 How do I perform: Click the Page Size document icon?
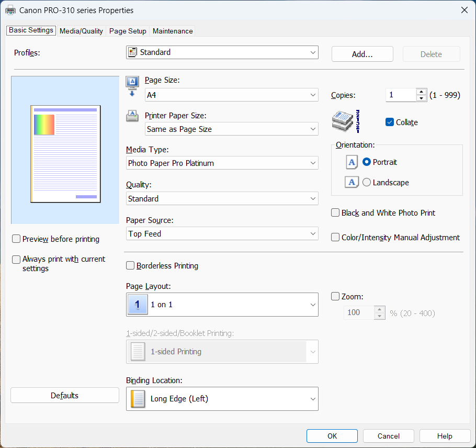[x=132, y=86]
